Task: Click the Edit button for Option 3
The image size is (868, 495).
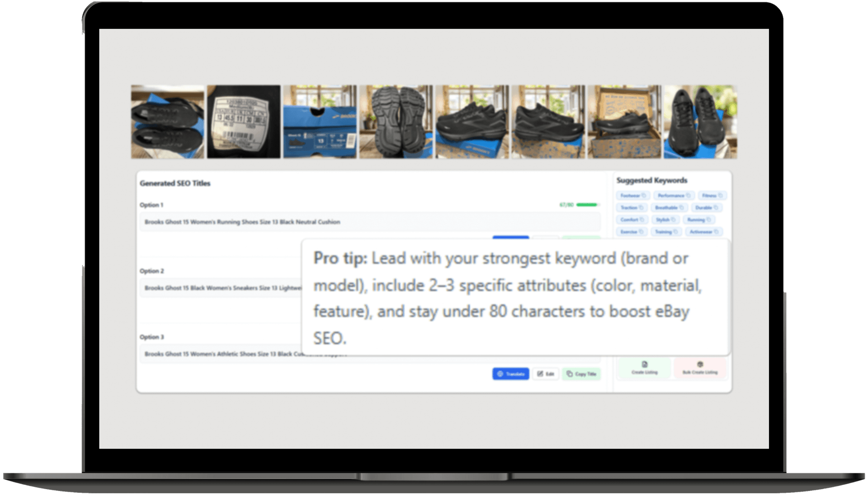Action: (546, 374)
